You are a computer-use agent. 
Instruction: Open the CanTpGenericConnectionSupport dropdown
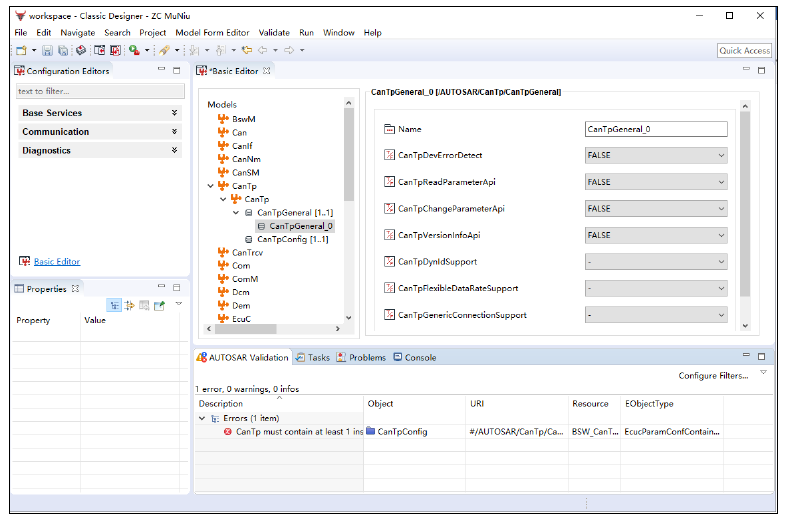[x=656, y=315]
